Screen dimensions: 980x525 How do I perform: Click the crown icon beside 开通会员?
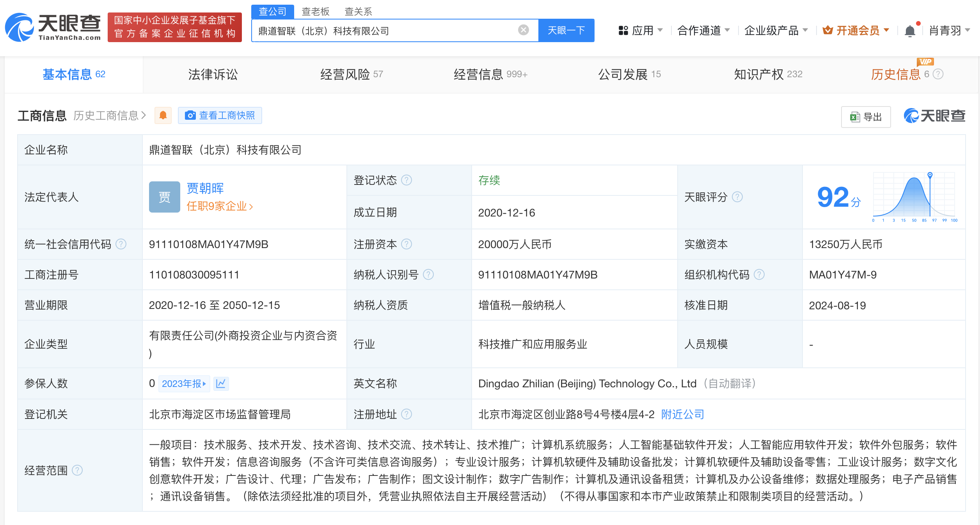[x=829, y=30]
